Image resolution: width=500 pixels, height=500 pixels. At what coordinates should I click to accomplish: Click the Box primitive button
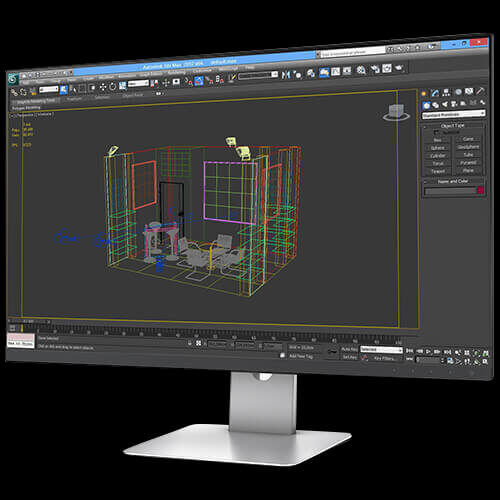coord(438,140)
